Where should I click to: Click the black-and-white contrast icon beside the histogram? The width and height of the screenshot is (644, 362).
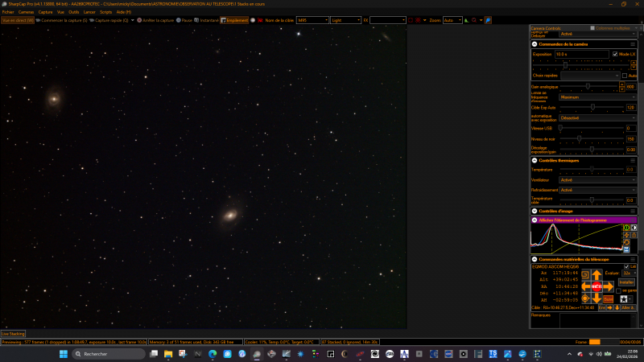[634, 228]
